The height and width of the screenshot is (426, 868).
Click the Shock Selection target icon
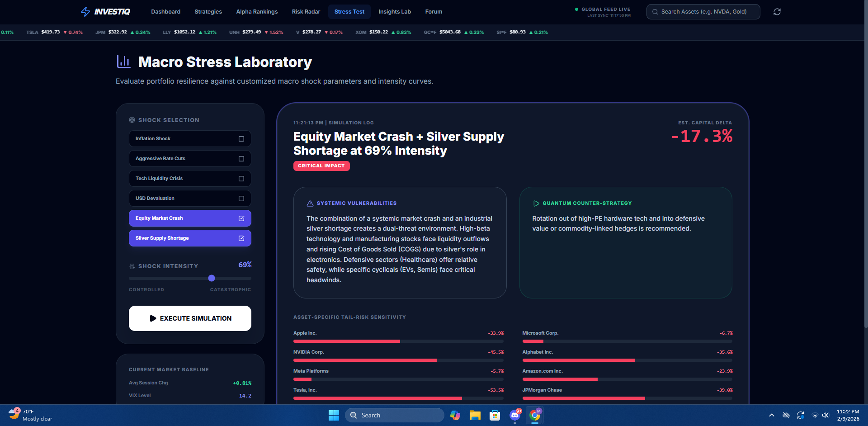(132, 120)
